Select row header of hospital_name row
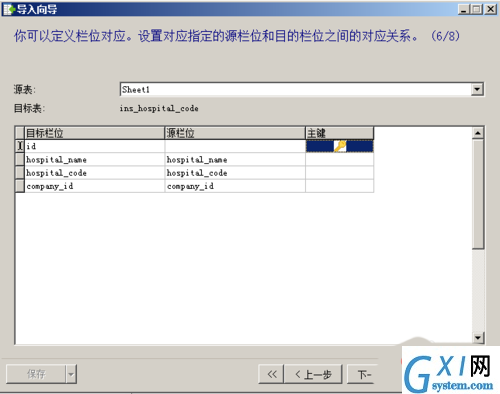500x394 pixels. click(x=20, y=159)
